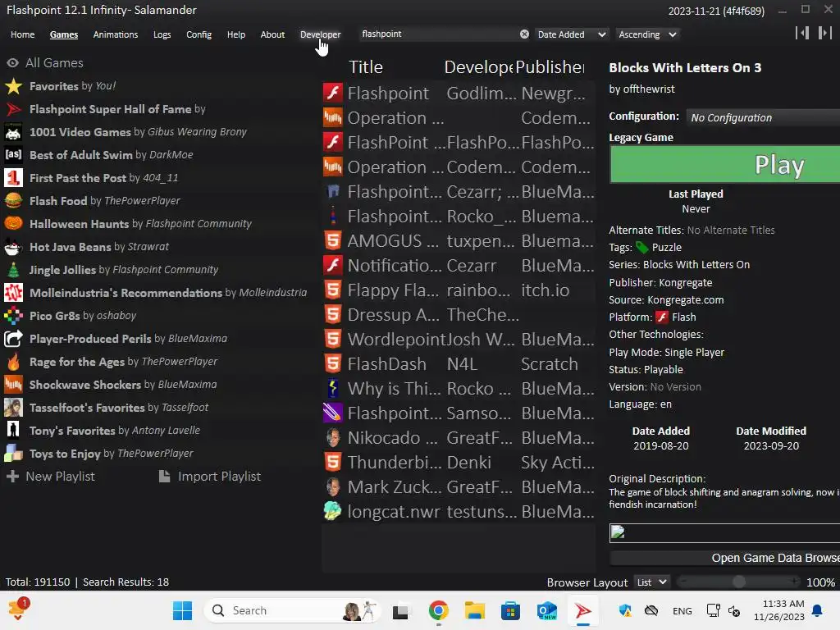The image size is (840, 630).
Task: Open the Halloween Haunts pumpkin icon
Action: pyautogui.click(x=13, y=224)
